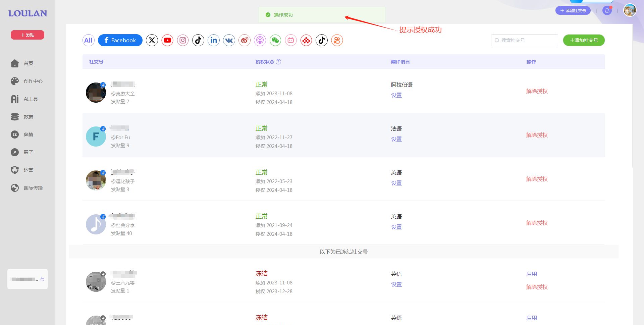
Task: Click avatar of 桌游大全 account
Action: pyautogui.click(x=96, y=93)
